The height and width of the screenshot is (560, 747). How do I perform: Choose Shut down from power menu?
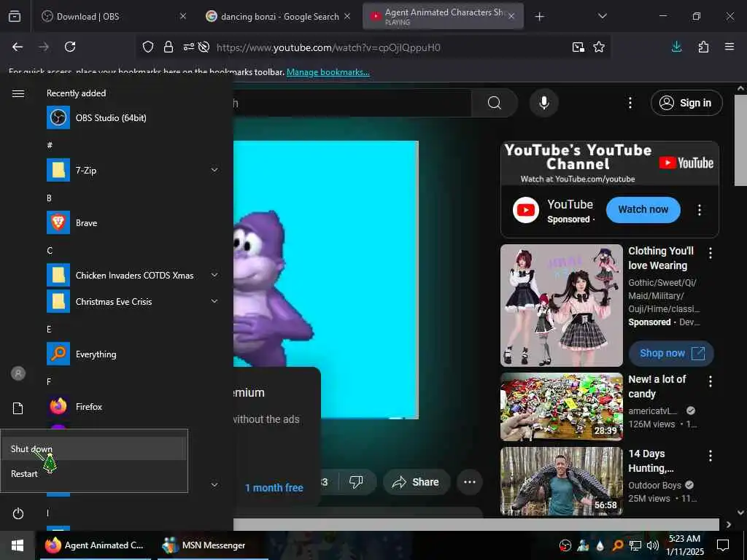point(94,449)
